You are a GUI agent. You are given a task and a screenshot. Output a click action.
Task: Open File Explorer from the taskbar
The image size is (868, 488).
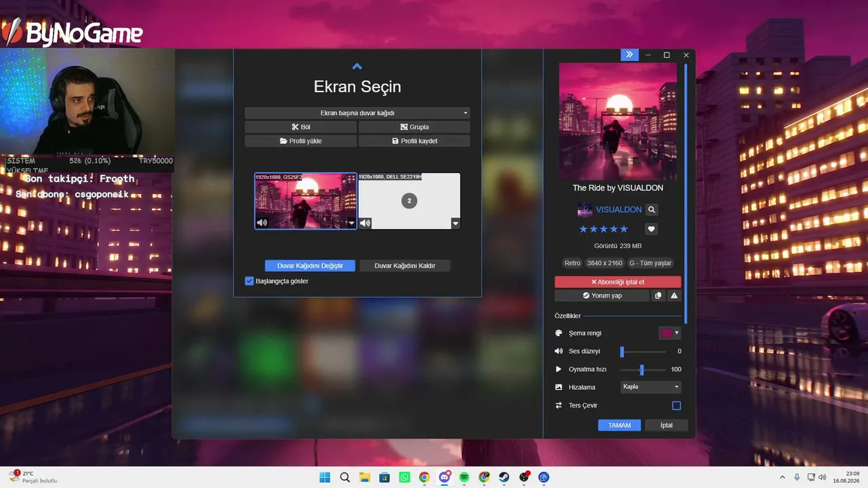coord(364,477)
